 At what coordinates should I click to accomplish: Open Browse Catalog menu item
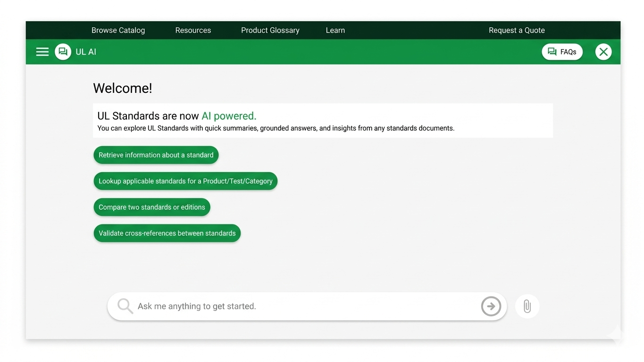tap(118, 30)
